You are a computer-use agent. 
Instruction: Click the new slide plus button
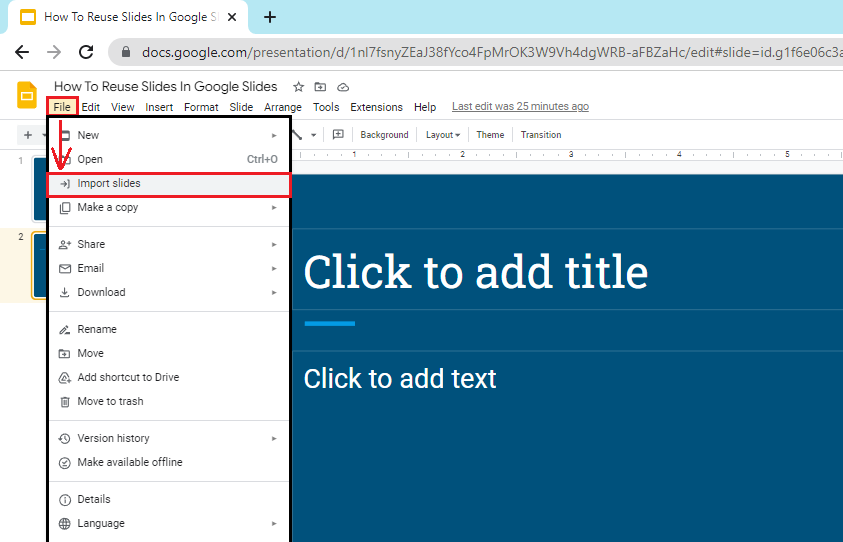pos(28,134)
